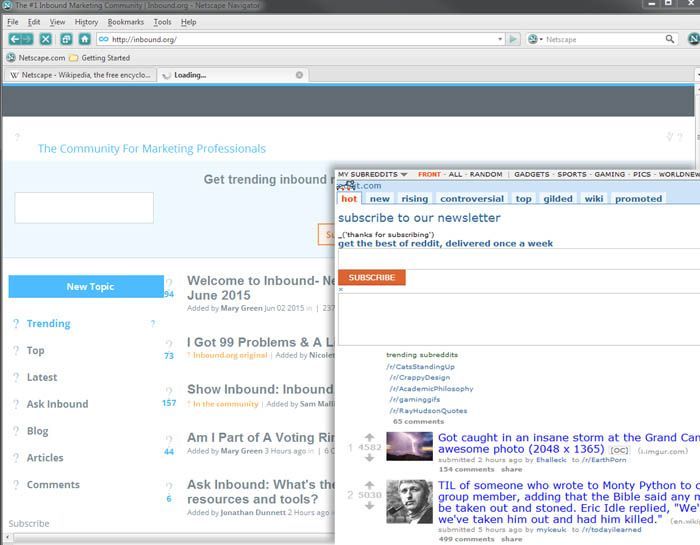
Task: Select the reddit wiki tab
Action: (x=594, y=199)
